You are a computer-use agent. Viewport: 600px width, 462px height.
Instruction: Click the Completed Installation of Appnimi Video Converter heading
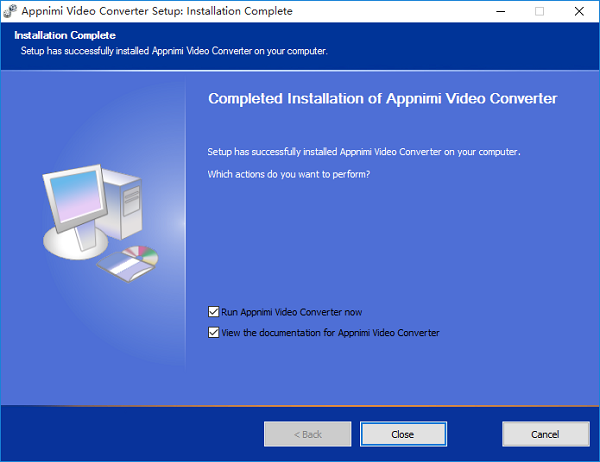(383, 99)
